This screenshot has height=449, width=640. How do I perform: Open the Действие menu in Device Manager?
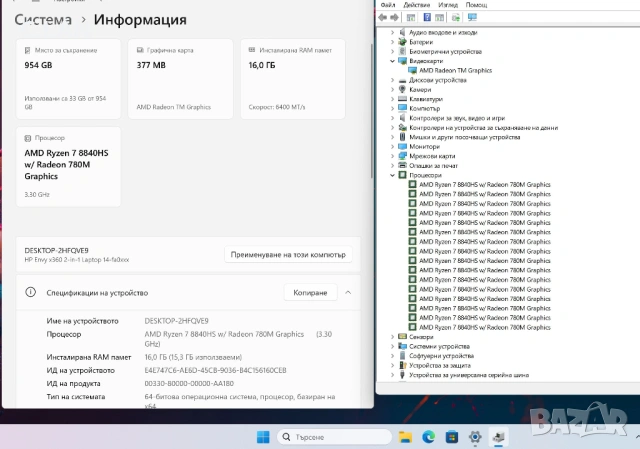tap(417, 5)
